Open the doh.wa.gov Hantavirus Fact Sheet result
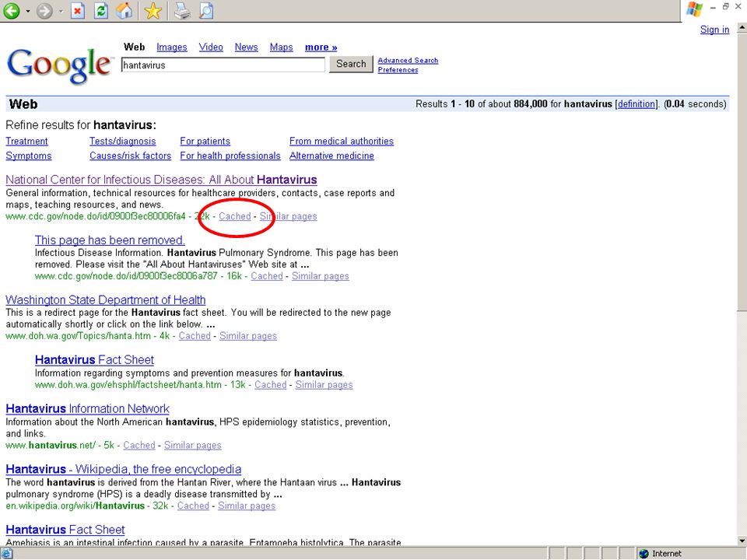Image resolution: width=747 pixels, height=560 pixels. [94, 360]
